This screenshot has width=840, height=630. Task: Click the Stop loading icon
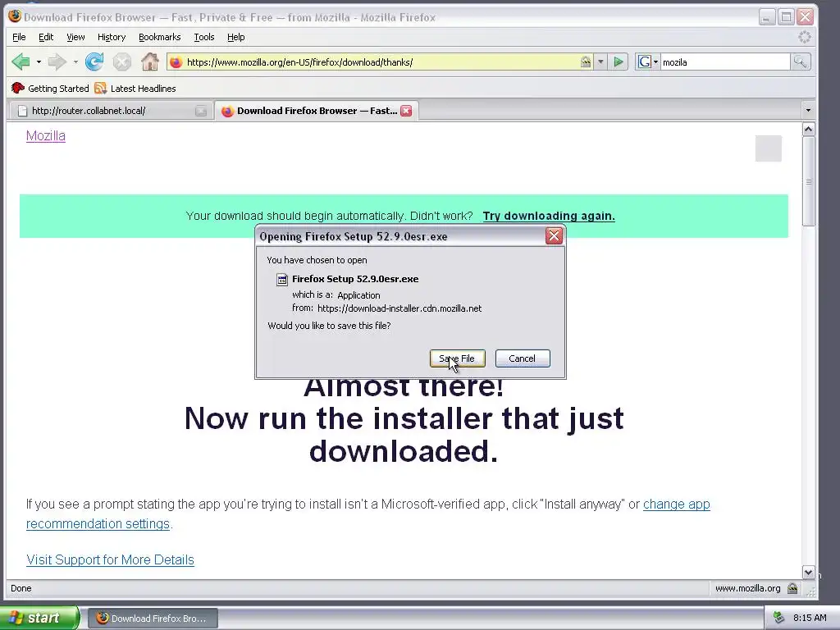point(122,62)
